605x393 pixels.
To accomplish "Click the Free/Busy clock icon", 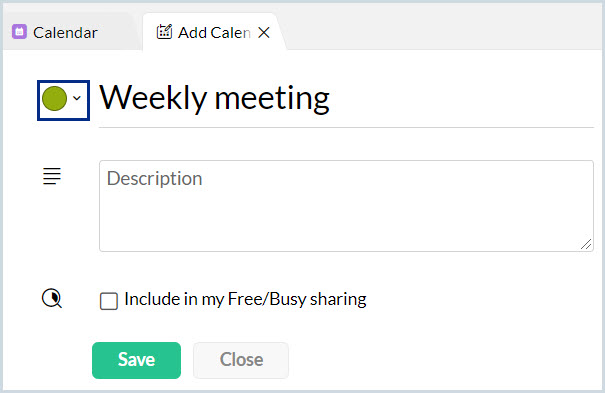I will click(52, 299).
